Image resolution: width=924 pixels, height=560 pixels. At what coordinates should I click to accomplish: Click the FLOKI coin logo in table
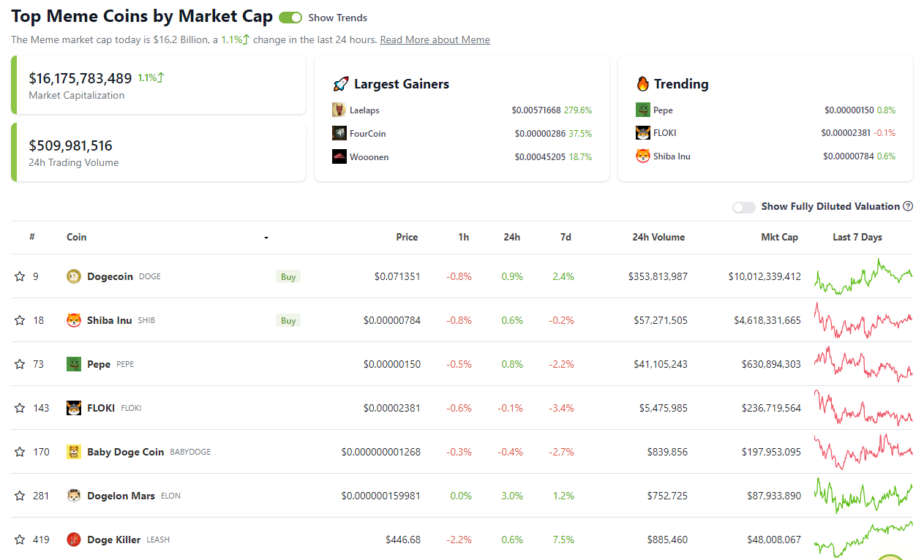74,408
